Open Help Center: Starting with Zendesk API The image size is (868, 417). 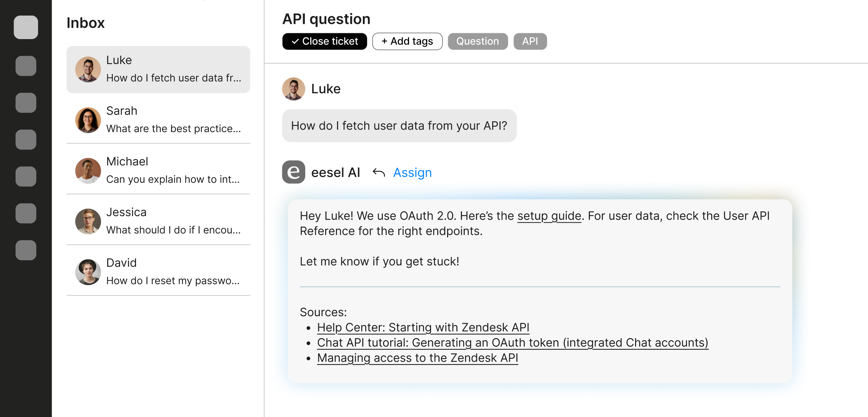tap(423, 327)
